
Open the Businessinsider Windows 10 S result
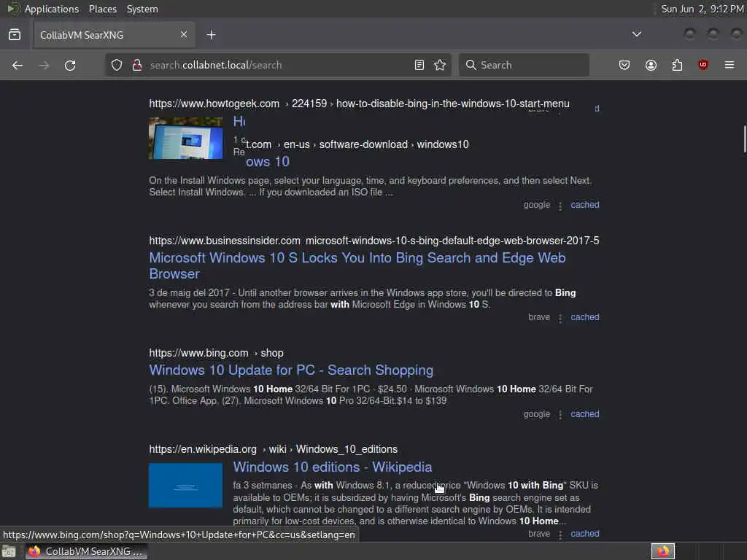tap(357, 265)
